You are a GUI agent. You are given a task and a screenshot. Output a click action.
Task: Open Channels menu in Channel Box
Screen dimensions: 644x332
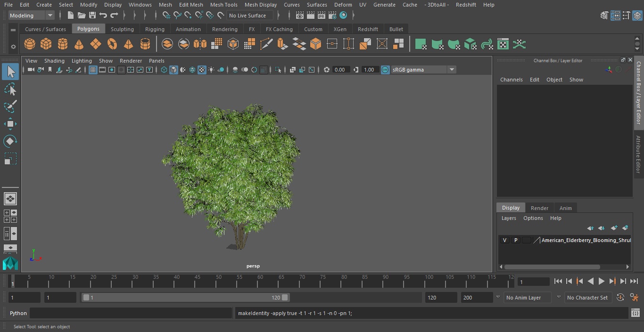(x=512, y=80)
